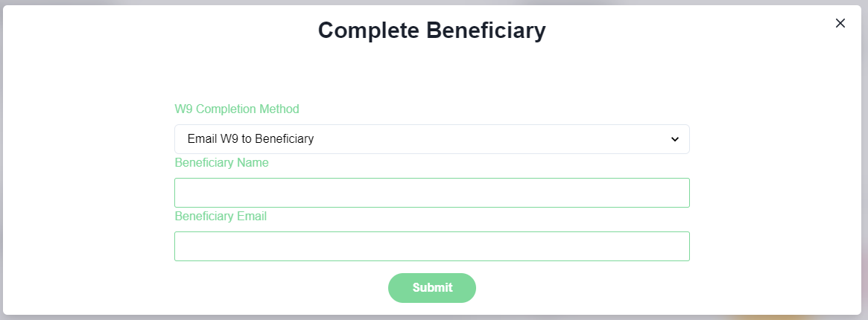The height and width of the screenshot is (320, 868).
Task: Focus the Beneficiary Name input field
Action: pos(431,193)
